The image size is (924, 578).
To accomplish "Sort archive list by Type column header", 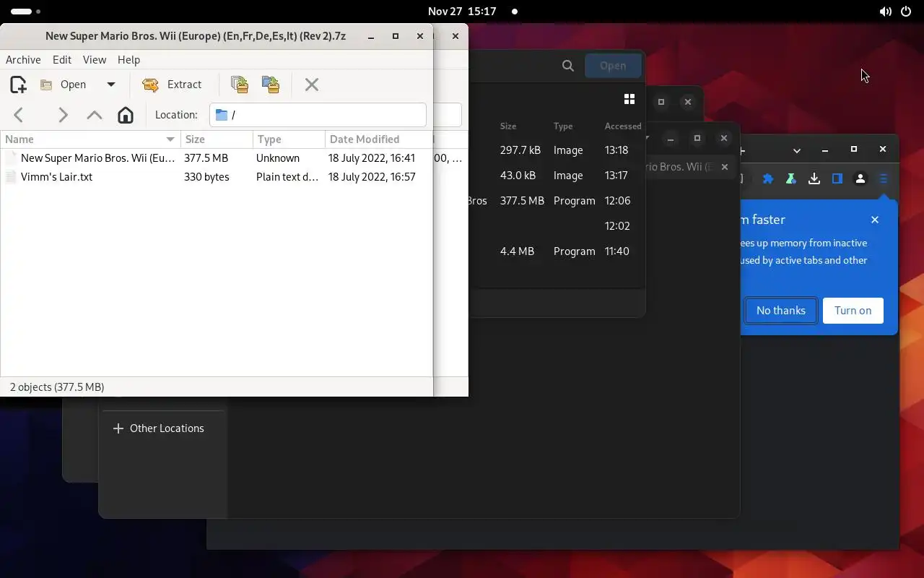I will tap(289, 139).
